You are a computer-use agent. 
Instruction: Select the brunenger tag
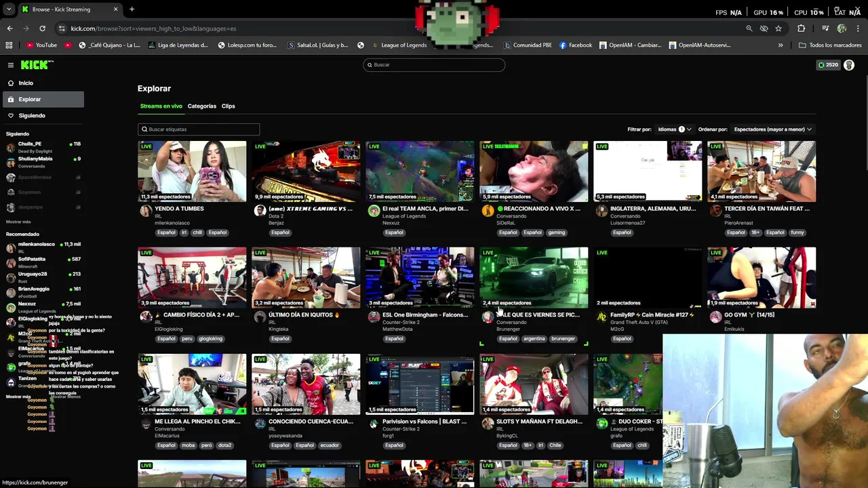click(563, 339)
